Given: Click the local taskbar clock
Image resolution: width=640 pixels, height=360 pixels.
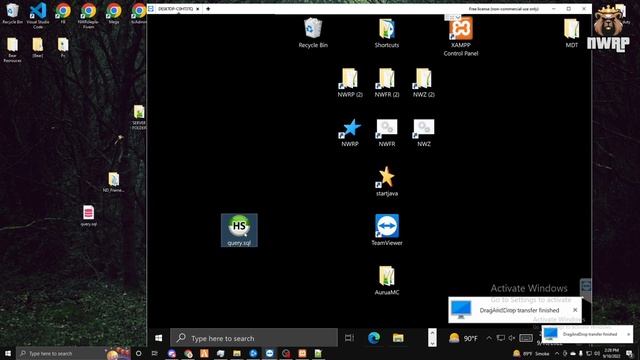Looking at the screenshot, I should (611, 353).
